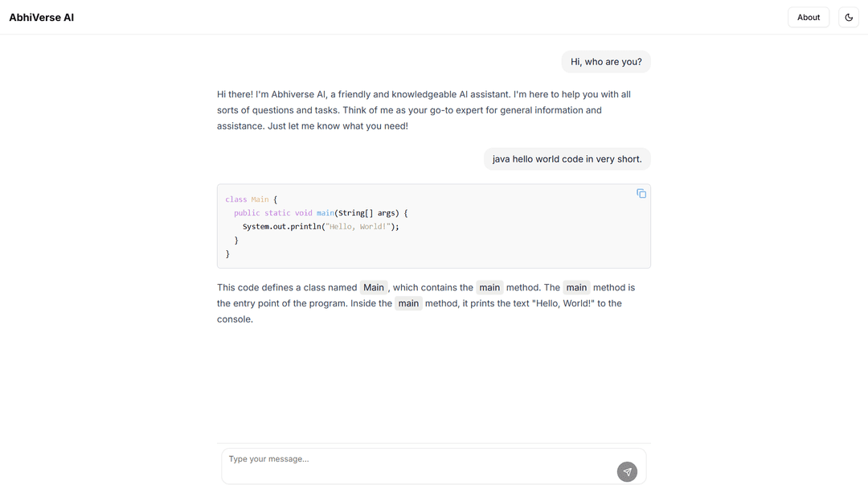The image size is (868, 489).
Task: Toggle dark mode with moon icon
Action: point(849,17)
